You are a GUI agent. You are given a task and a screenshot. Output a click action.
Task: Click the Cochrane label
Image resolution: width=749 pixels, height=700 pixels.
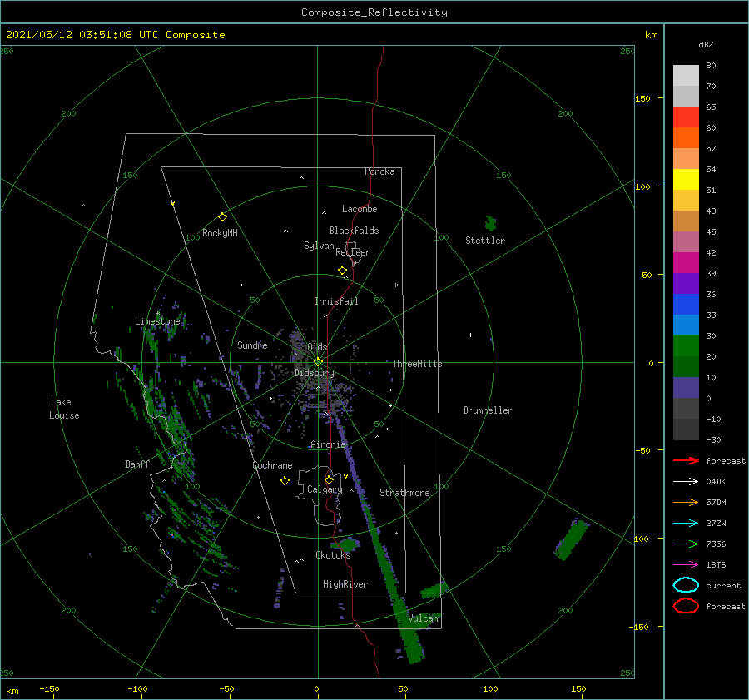tap(272, 465)
